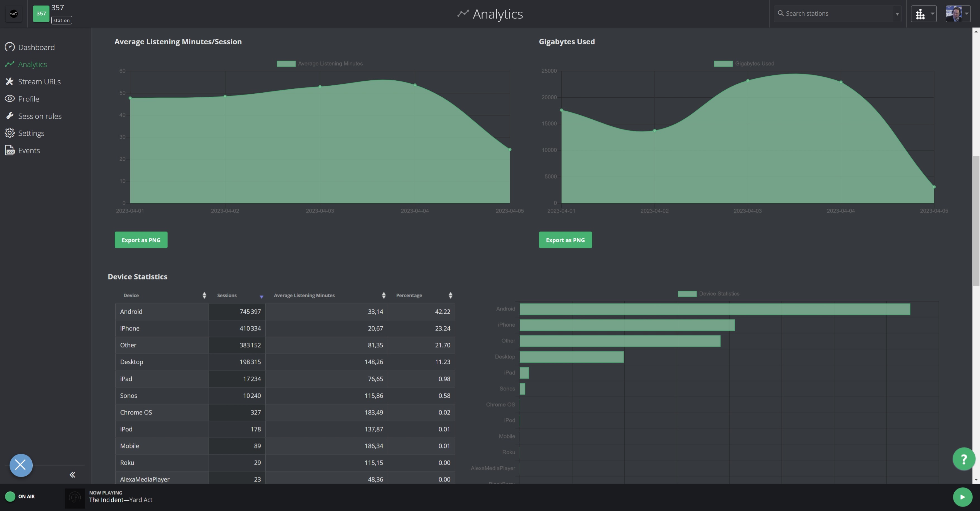The image size is (980, 511).
Task: Export the Average Listening Minutes chart as PNG
Action: point(141,240)
